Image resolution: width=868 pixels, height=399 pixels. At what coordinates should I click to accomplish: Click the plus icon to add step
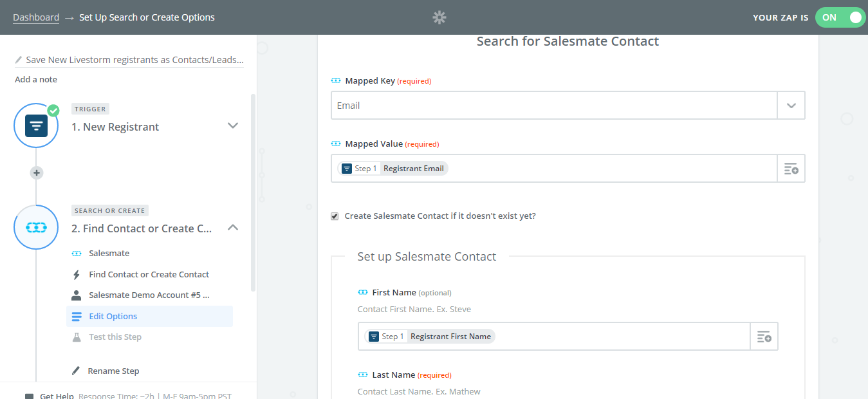(37, 172)
